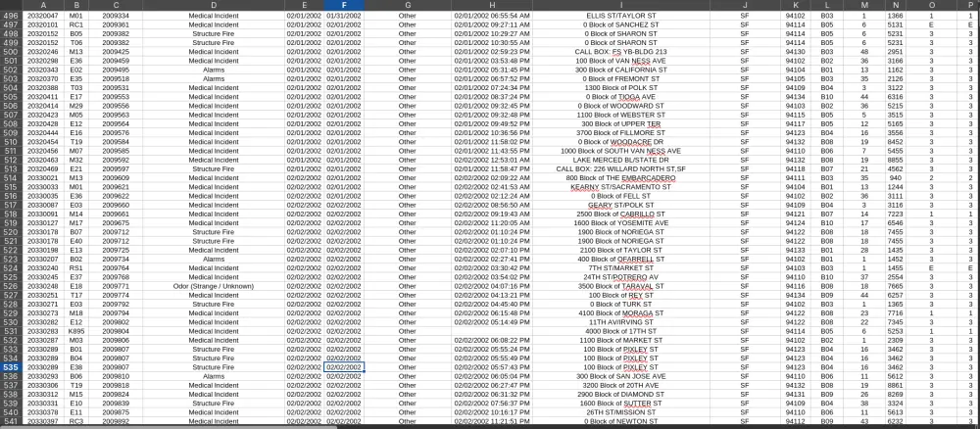Click unit cell RC1
Image resolution: width=980 pixels, height=429 pixels.
click(x=76, y=25)
